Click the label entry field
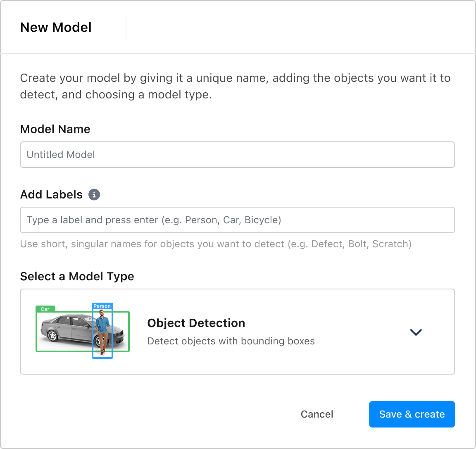Screen dimensions: 476x449 (237, 220)
